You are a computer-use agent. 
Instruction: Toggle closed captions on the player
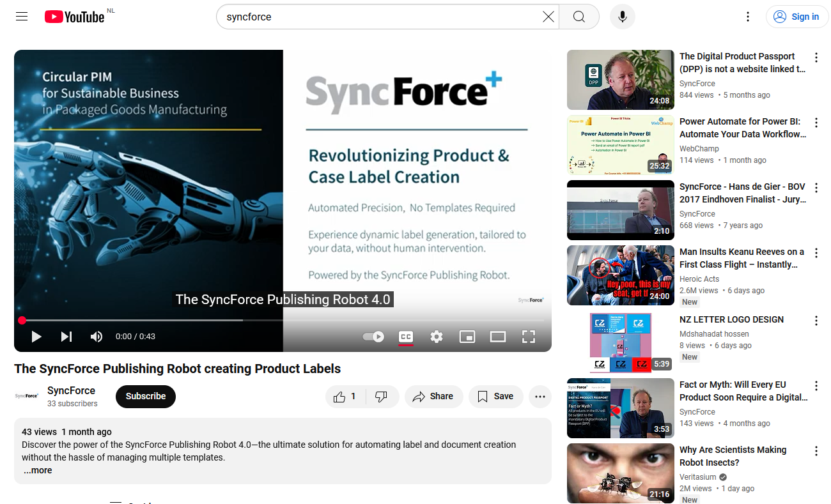coord(406,337)
